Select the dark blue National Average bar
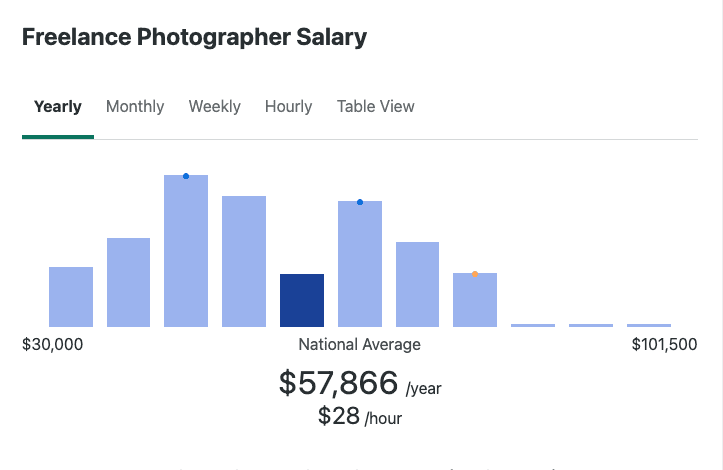 point(302,300)
